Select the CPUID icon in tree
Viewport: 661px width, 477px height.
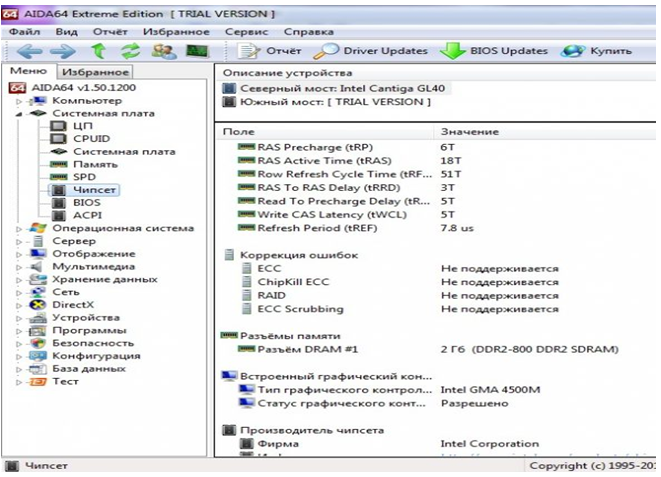[x=59, y=139]
